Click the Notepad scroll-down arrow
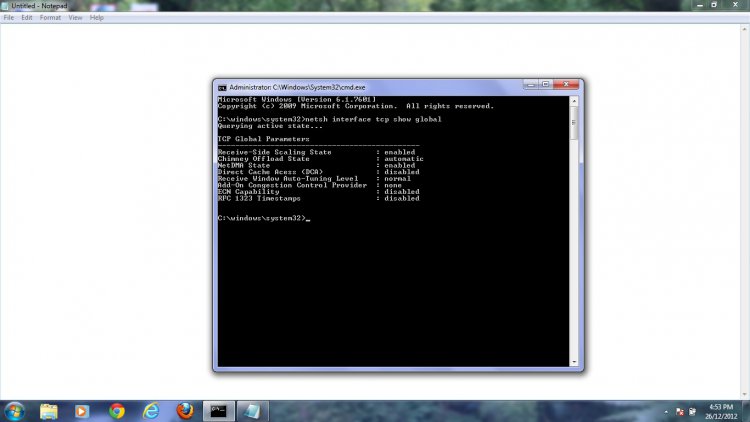 [745, 395]
